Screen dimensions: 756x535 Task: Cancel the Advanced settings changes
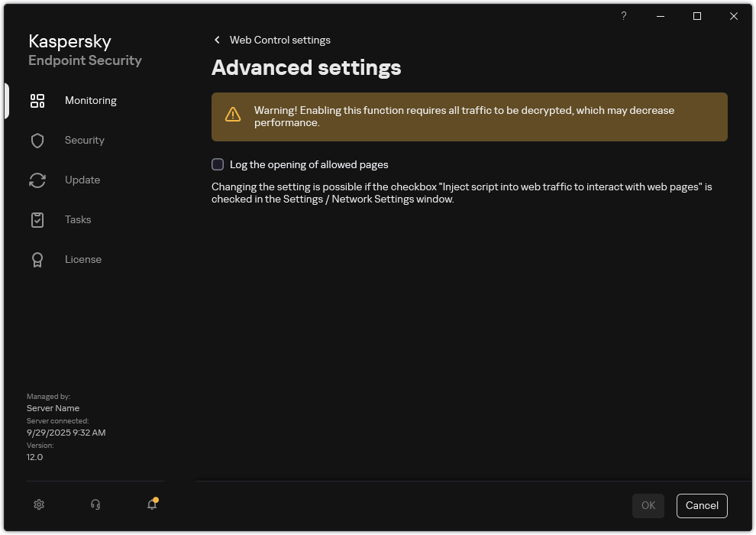click(x=701, y=505)
